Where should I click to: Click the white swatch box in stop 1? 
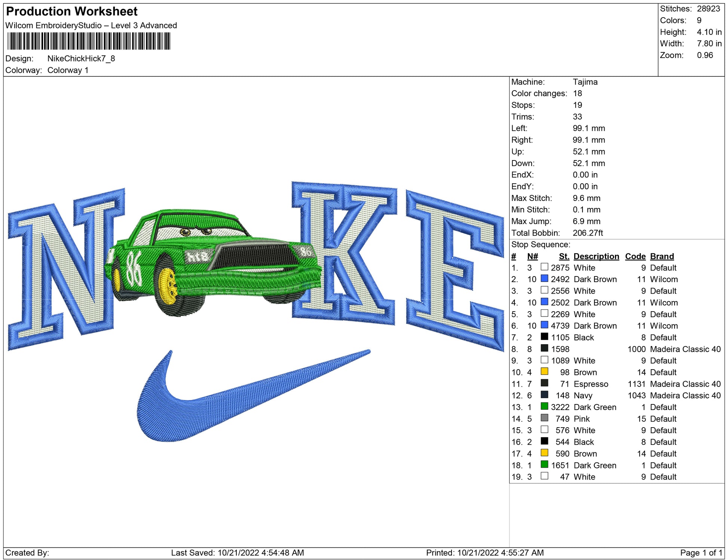coord(544,267)
